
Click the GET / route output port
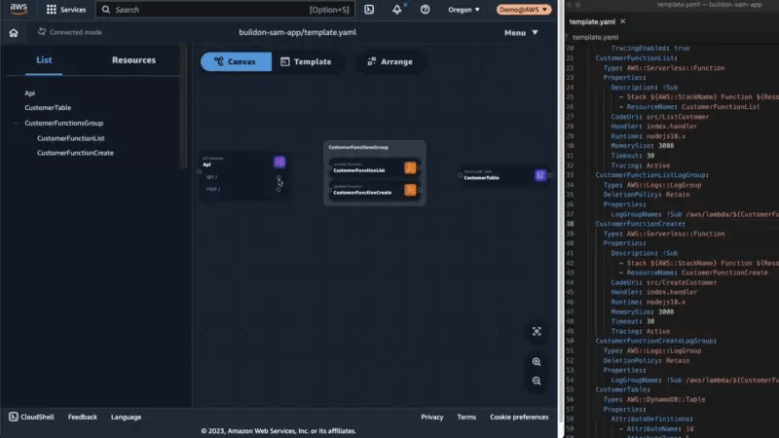278,177
